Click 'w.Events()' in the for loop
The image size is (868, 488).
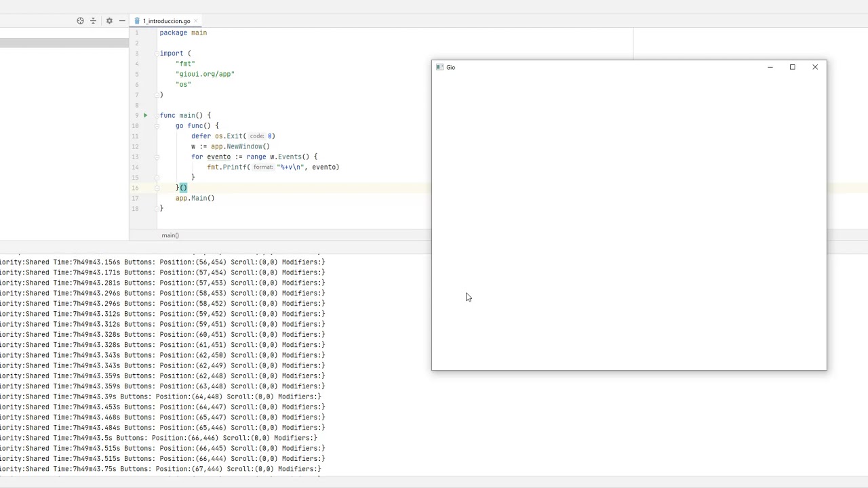(290, 157)
